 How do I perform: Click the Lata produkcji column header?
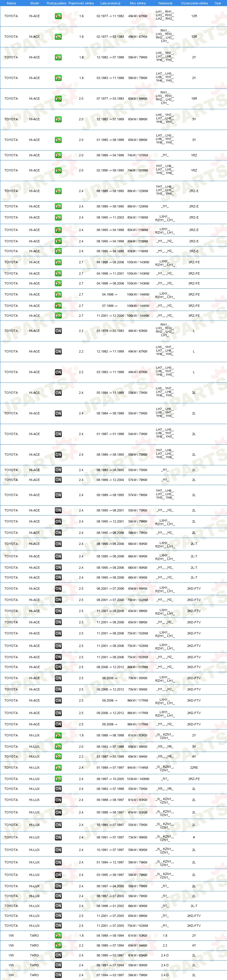[110, 3]
